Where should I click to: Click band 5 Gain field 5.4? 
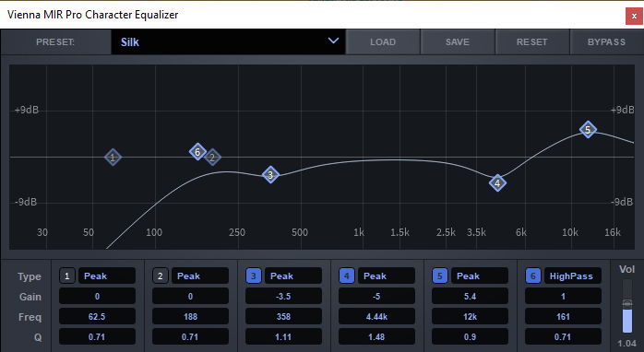(471, 296)
